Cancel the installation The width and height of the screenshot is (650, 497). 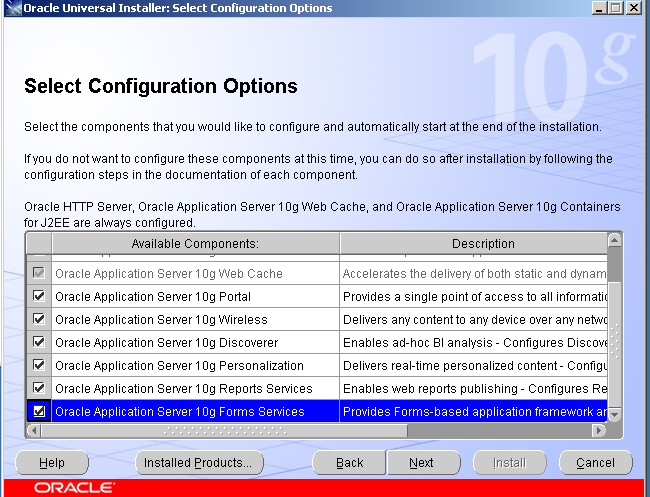(x=596, y=463)
